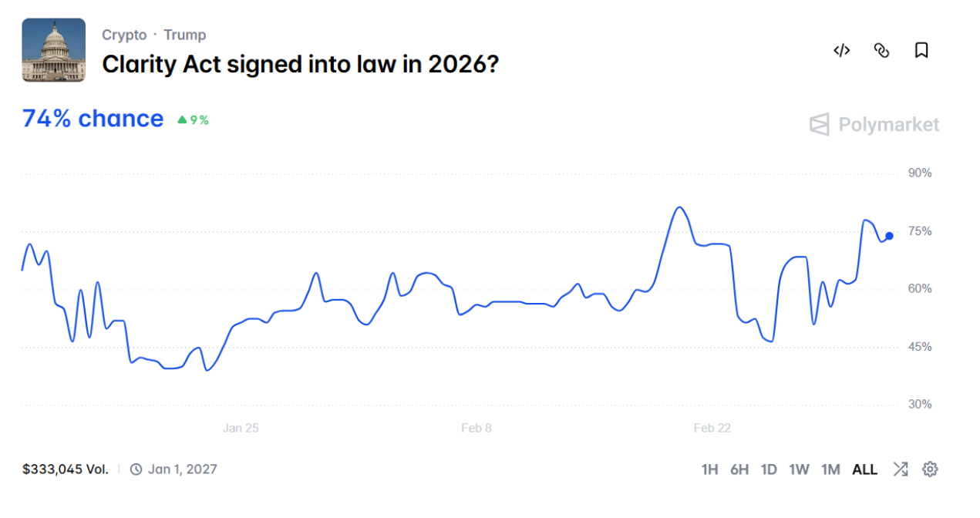Open the chart settings gear
The width and height of the screenshot is (980, 518).
(931, 469)
